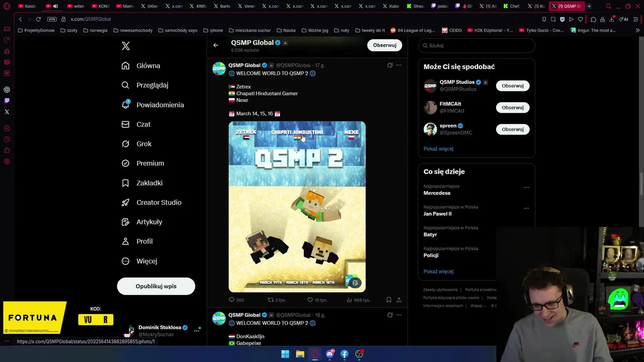Open CEIDG bookmark
Image resolution: width=644 pixels, height=362 pixels.
coord(452,30)
